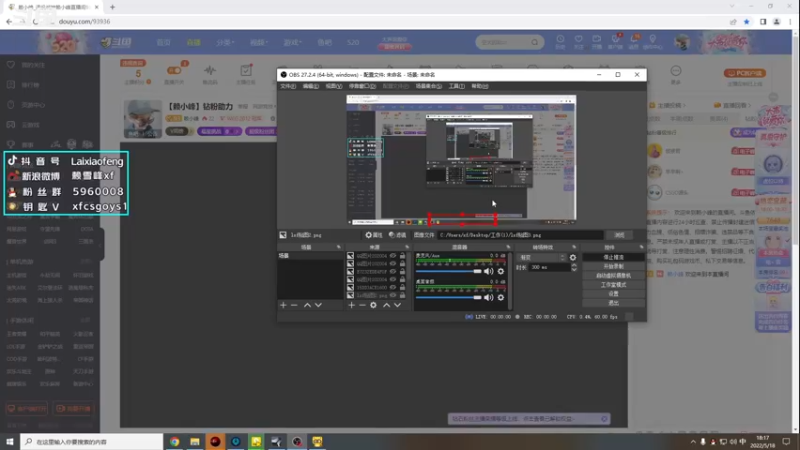
Task: Bookmark this page with the star icon
Action: pos(746,21)
